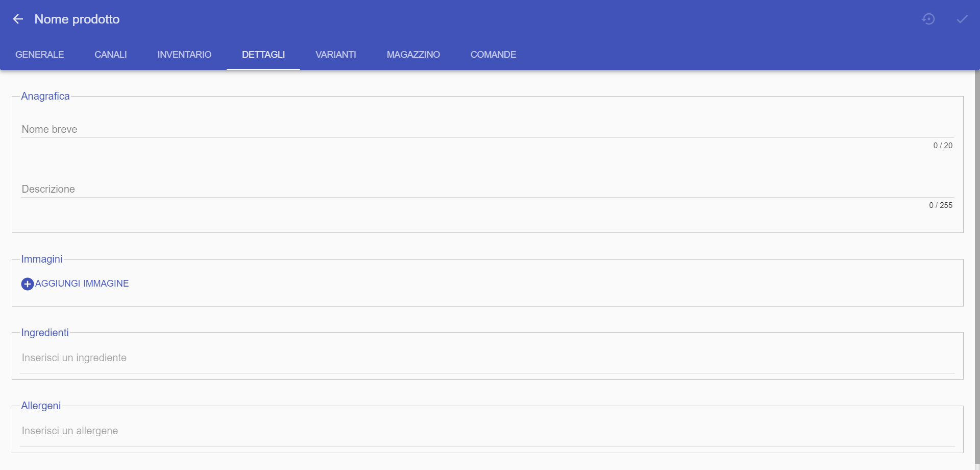Click the Inserisci un ingrediente field
Screen dimensions: 980x470
(x=487, y=358)
